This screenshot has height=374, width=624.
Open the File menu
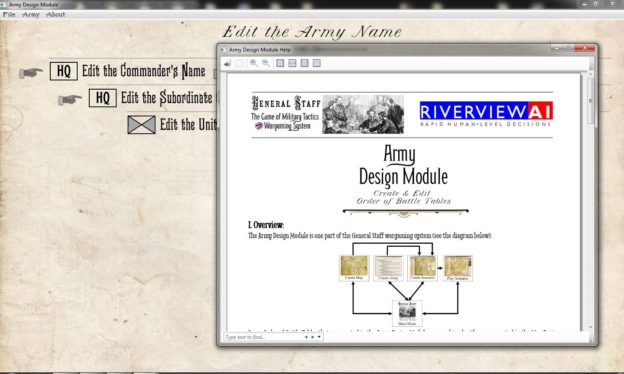coord(9,15)
